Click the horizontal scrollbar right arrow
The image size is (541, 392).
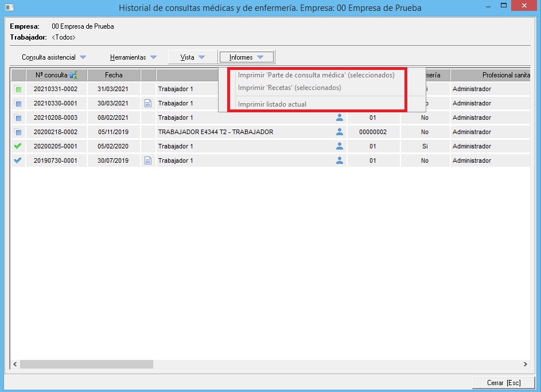point(525,364)
